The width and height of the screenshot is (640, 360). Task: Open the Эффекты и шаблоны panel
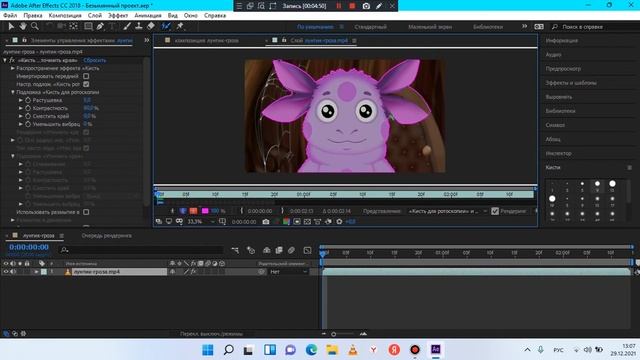click(x=571, y=83)
